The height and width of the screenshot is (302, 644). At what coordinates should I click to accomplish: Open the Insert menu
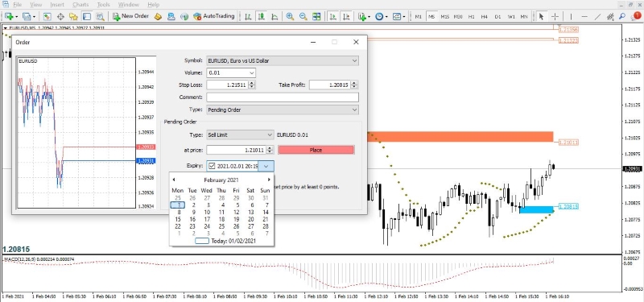point(57,5)
